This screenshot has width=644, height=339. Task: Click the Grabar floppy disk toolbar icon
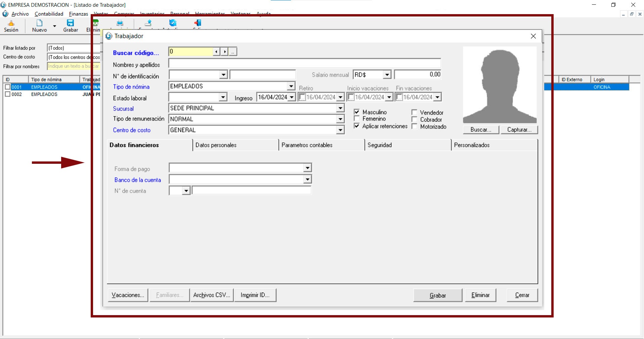coord(70,23)
